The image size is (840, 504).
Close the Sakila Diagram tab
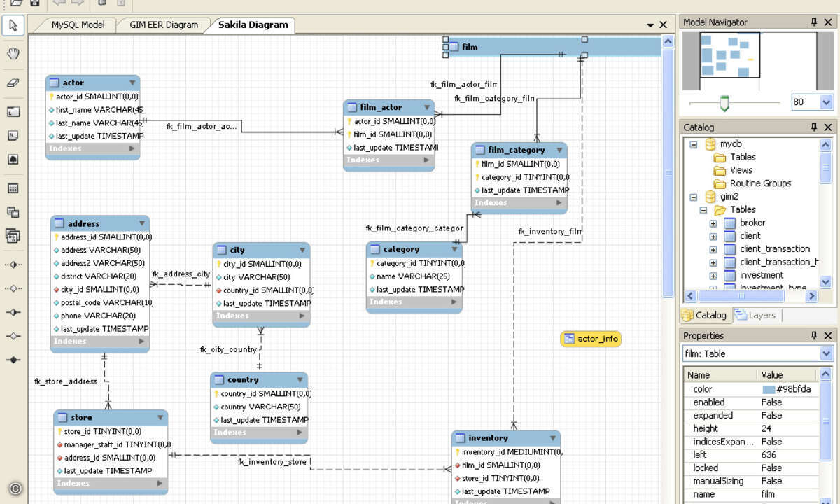(x=664, y=25)
